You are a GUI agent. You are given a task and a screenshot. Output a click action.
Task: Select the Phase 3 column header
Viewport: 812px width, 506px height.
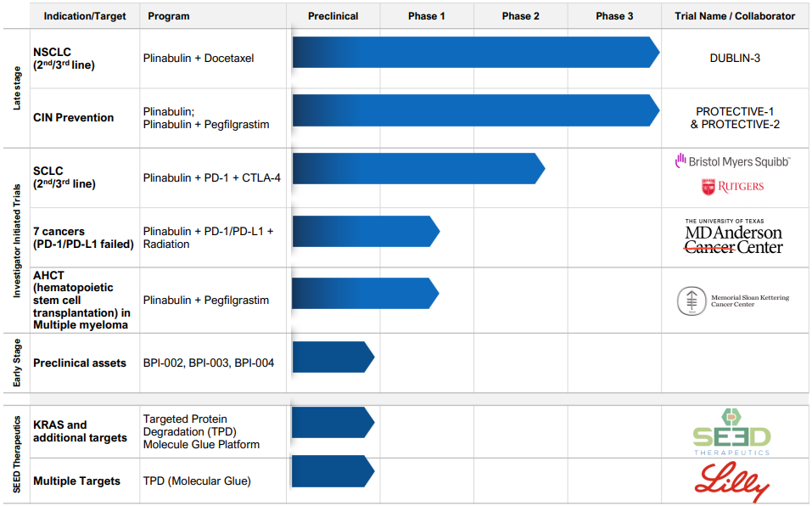(x=614, y=16)
